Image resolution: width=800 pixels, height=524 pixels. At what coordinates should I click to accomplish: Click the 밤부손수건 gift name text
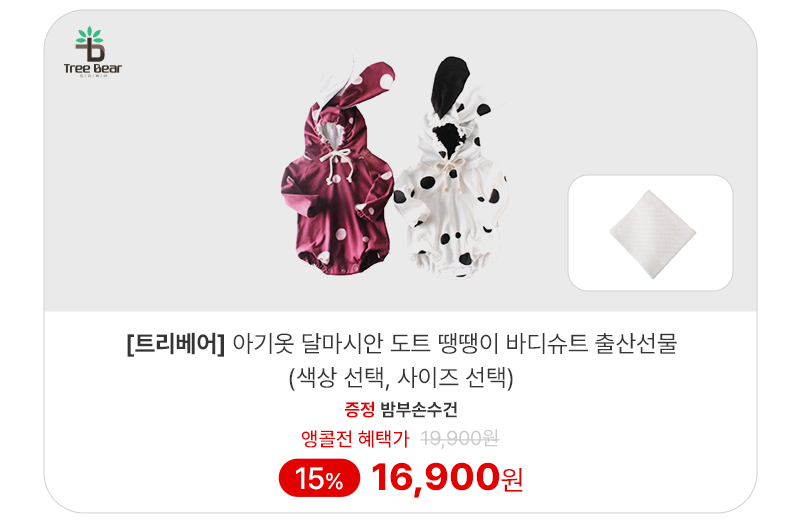tap(419, 409)
